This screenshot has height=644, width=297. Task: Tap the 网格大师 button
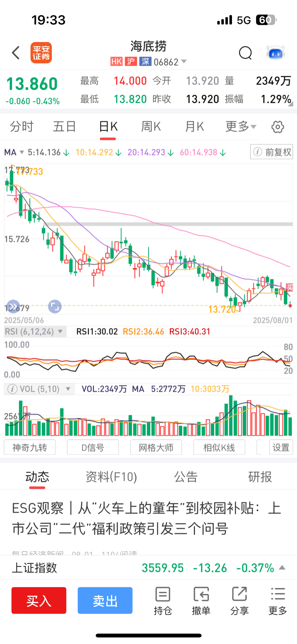point(156,447)
